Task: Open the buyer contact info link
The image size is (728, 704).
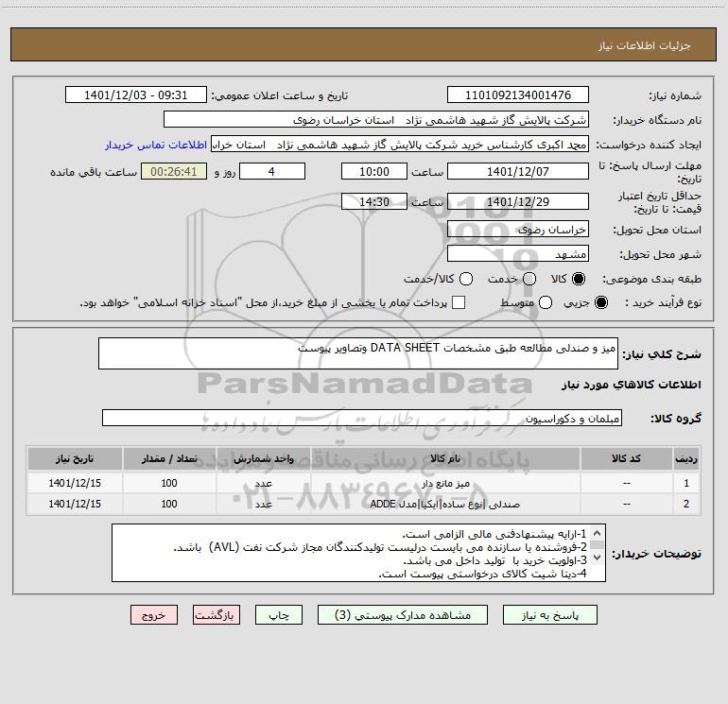Action: [x=156, y=145]
